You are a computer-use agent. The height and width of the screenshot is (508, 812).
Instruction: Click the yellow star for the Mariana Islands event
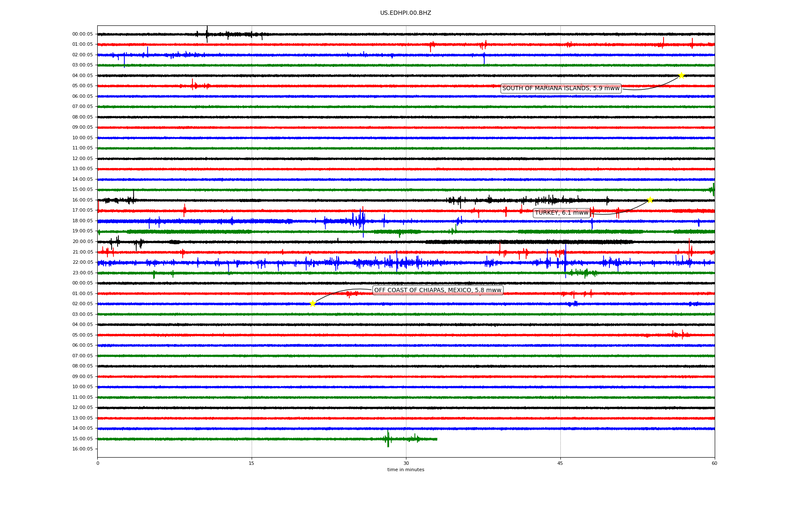[681, 75]
